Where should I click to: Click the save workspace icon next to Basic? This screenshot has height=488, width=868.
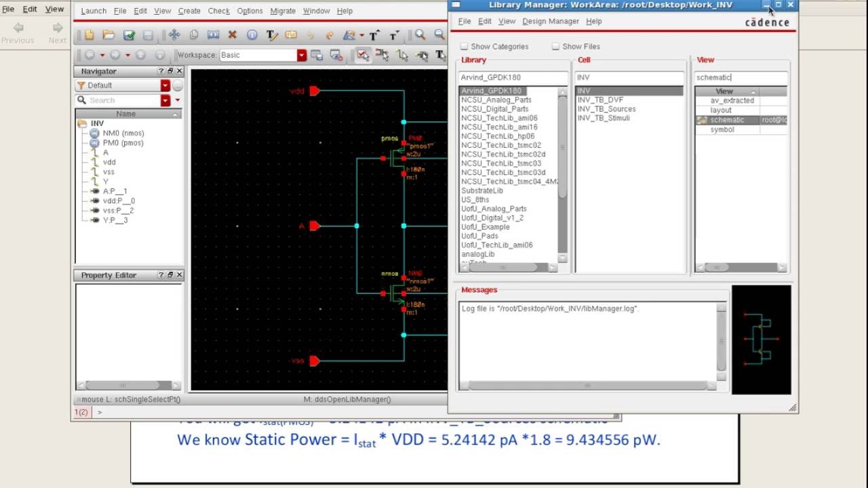(317, 55)
